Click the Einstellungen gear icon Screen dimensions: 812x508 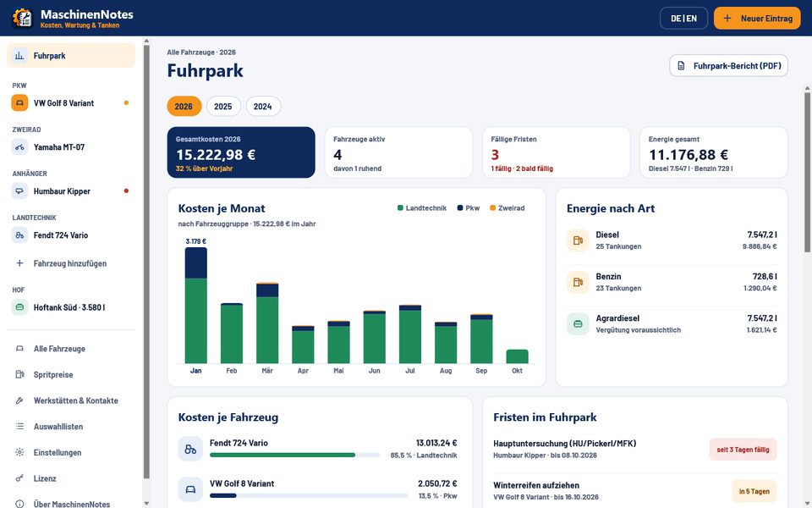point(19,452)
